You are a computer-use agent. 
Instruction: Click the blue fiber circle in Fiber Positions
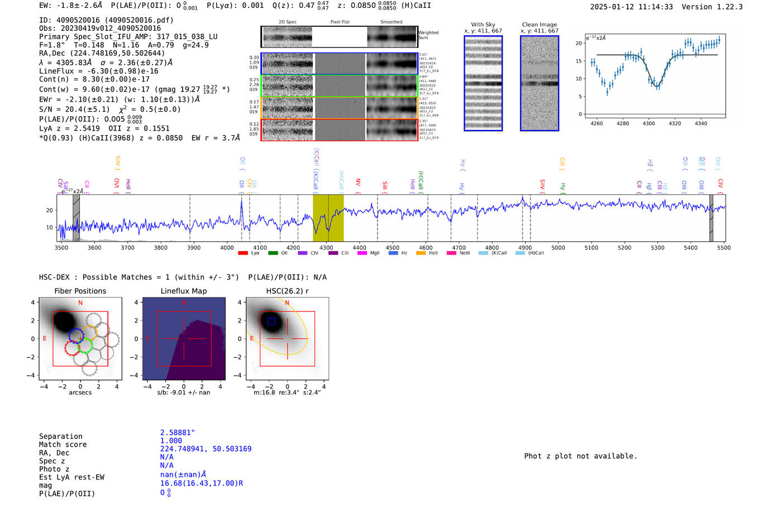click(76, 335)
